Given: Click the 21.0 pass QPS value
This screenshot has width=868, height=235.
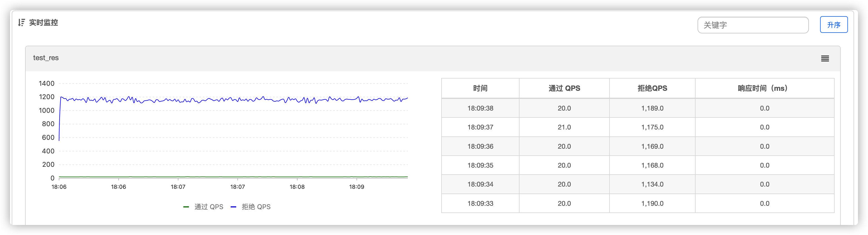Looking at the screenshot, I should point(564,127).
